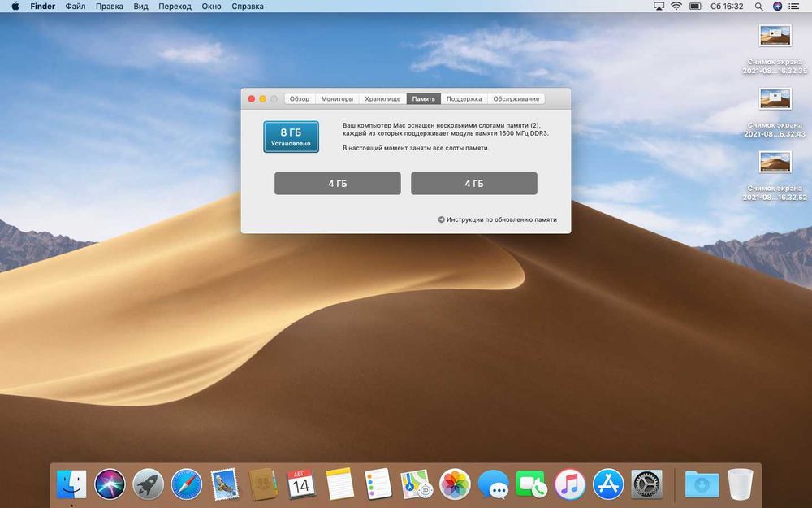Open Contacts book icon in Dock

click(x=263, y=484)
